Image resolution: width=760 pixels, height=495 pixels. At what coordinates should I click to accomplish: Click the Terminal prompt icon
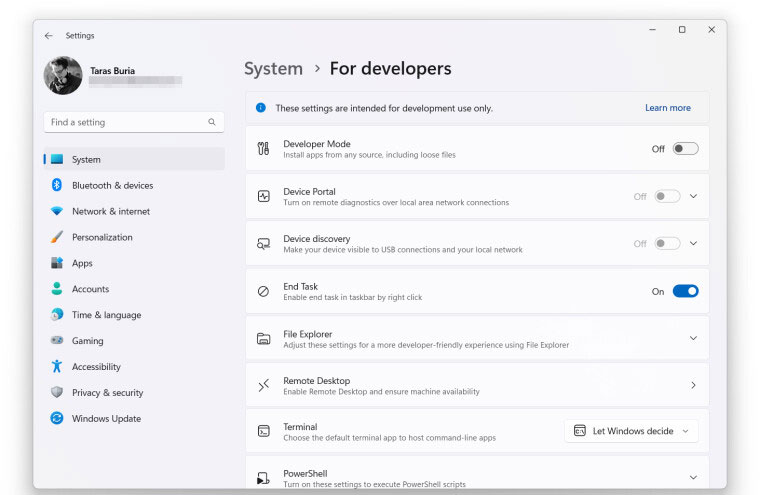coord(263,431)
